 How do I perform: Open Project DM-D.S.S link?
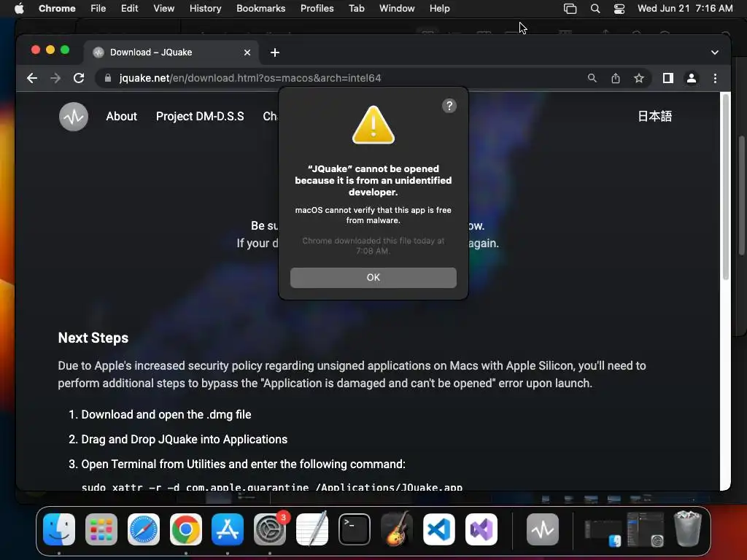coord(200,116)
